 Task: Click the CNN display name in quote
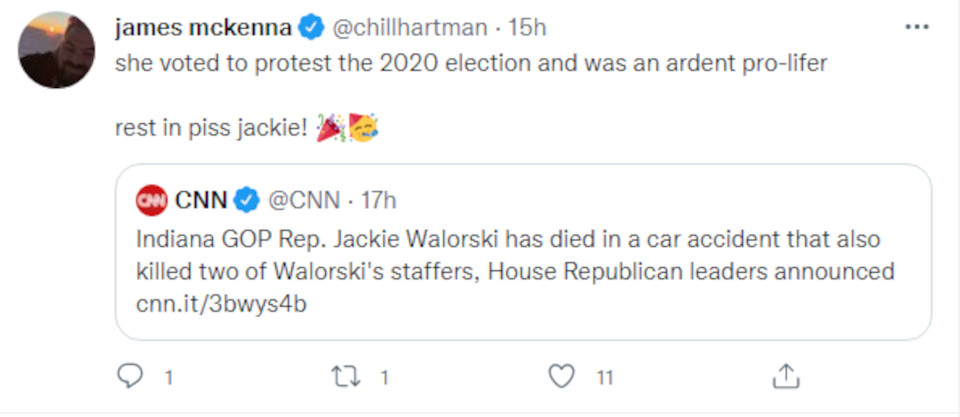pos(201,200)
